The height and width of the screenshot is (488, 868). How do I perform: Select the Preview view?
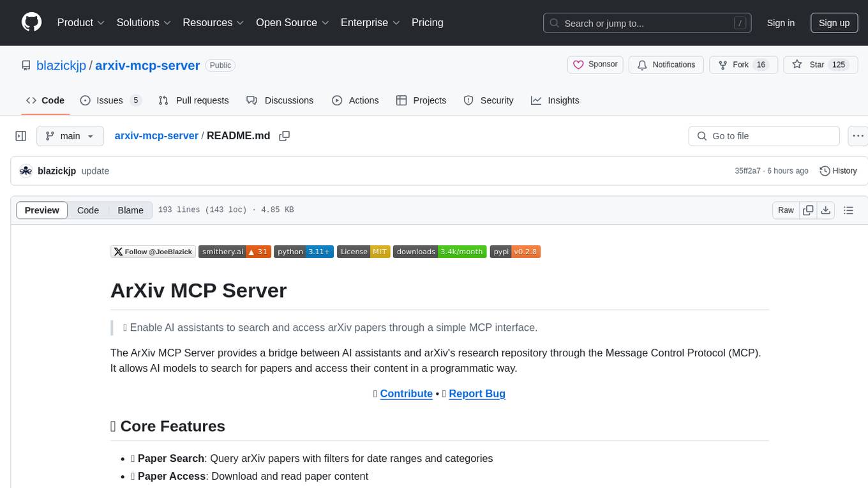click(x=42, y=210)
